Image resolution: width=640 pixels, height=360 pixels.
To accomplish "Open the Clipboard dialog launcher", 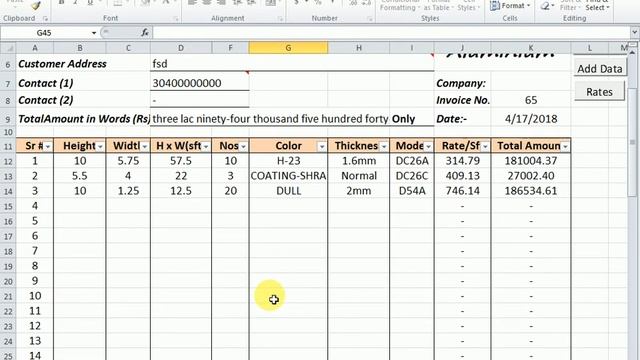I will coord(45,19).
